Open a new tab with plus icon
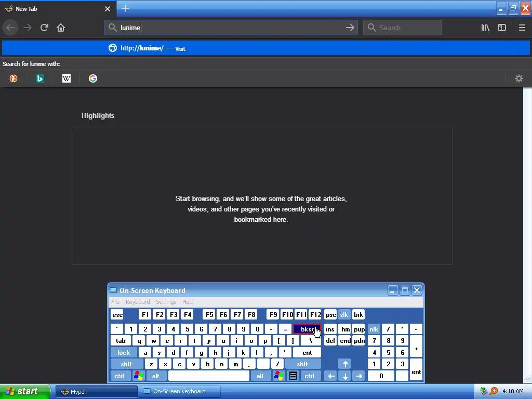Screen dimensions: 532x399 (x=125, y=8)
